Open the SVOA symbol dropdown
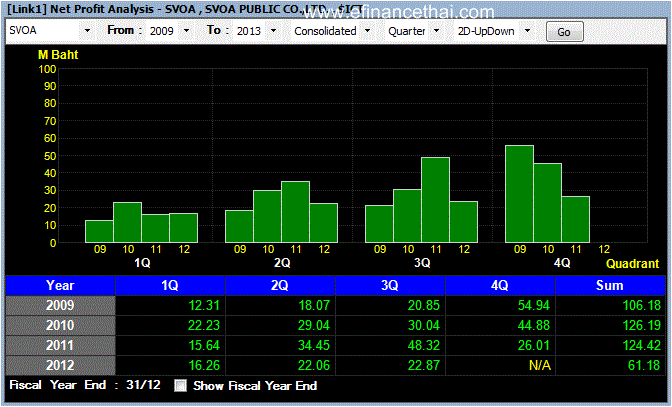This screenshot has width=672, height=407. 87,31
